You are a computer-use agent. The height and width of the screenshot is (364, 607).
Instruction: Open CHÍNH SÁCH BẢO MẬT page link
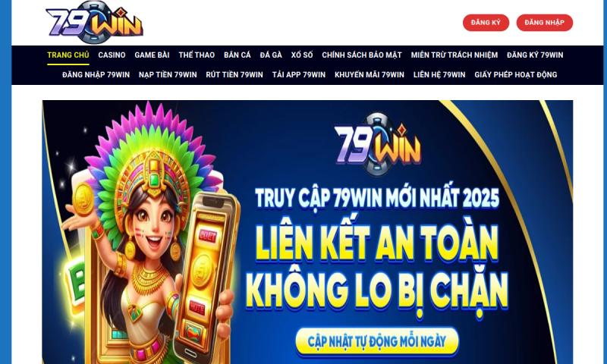pos(362,55)
